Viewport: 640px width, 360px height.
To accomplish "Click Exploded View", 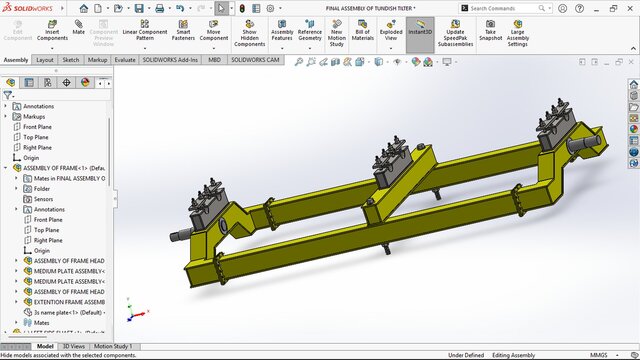I will pyautogui.click(x=391, y=31).
